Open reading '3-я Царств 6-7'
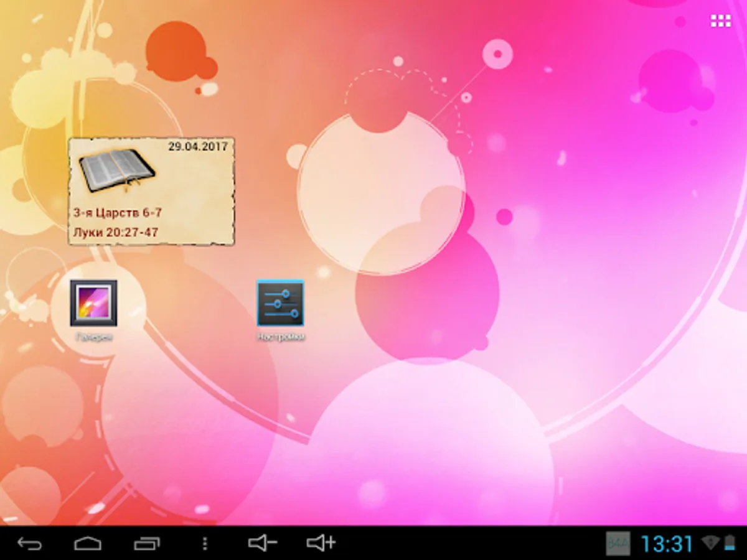This screenshot has width=747, height=560. coord(118,213)
